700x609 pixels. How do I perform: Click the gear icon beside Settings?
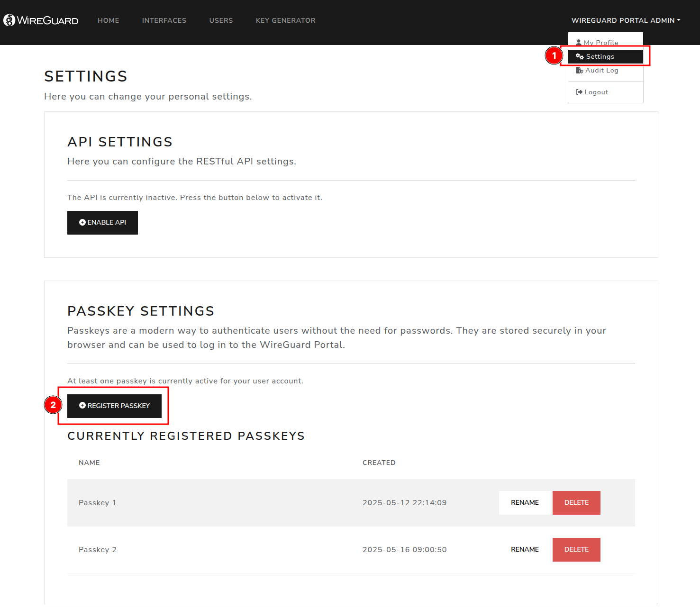point(579,56)
